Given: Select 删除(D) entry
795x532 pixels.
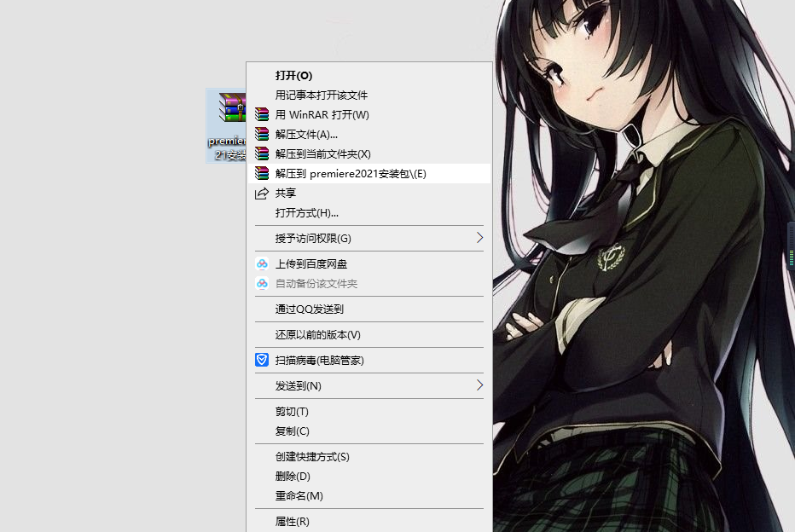Looking at the screenshot, I should 369,477.
